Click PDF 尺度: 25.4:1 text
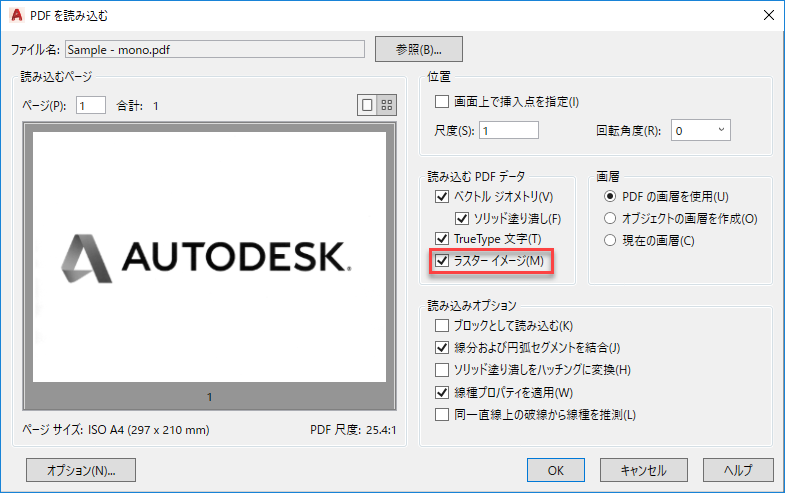The height and width of the screenshot is (493, 785). coord(353,430)
